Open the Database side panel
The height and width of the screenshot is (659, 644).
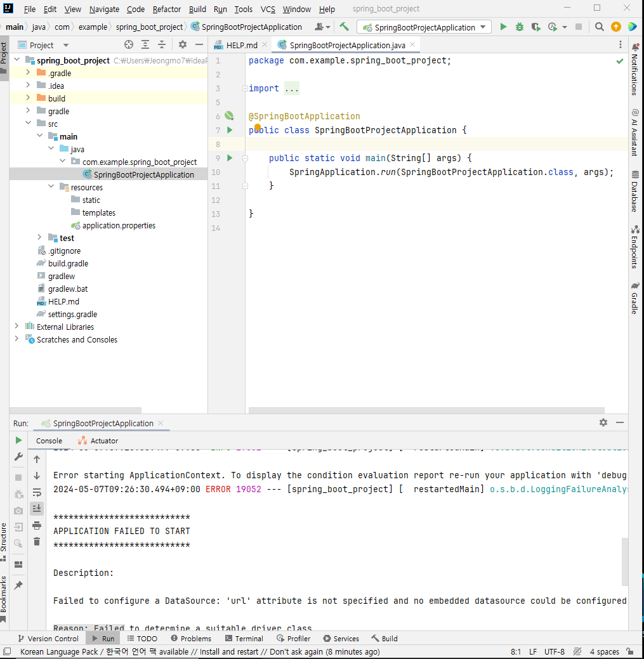tap(634, 191)
